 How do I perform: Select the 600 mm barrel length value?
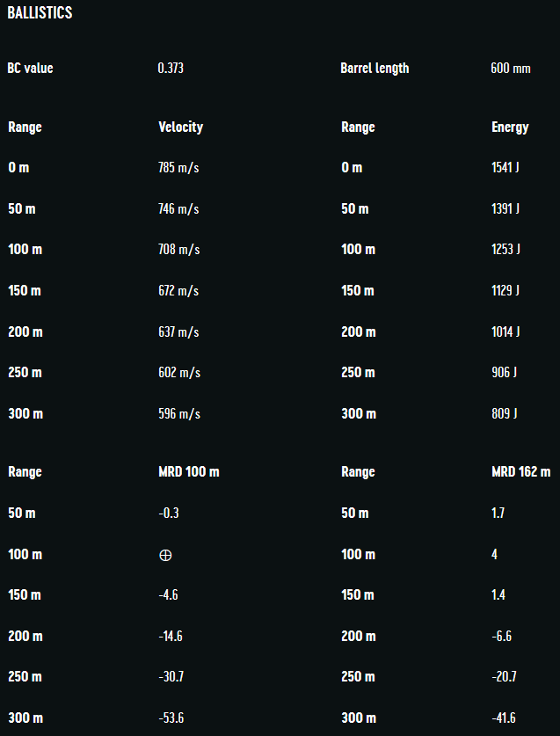tap(510, 68)
